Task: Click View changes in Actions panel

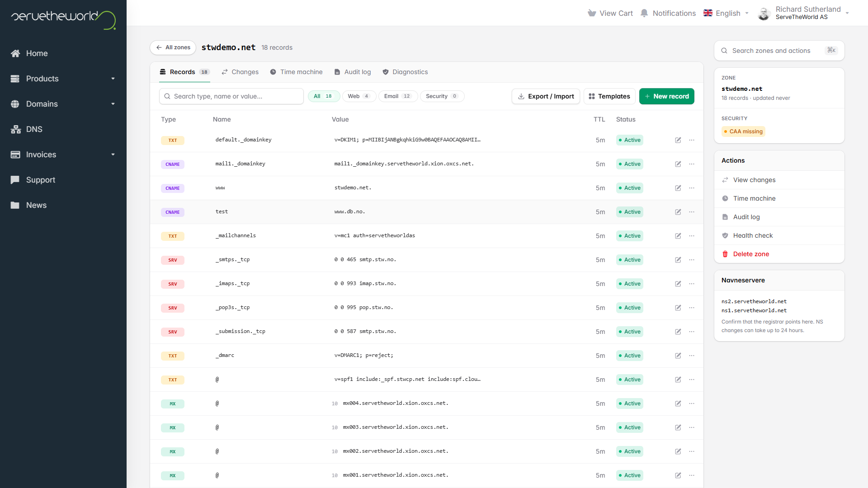Action: pos(779,180)
